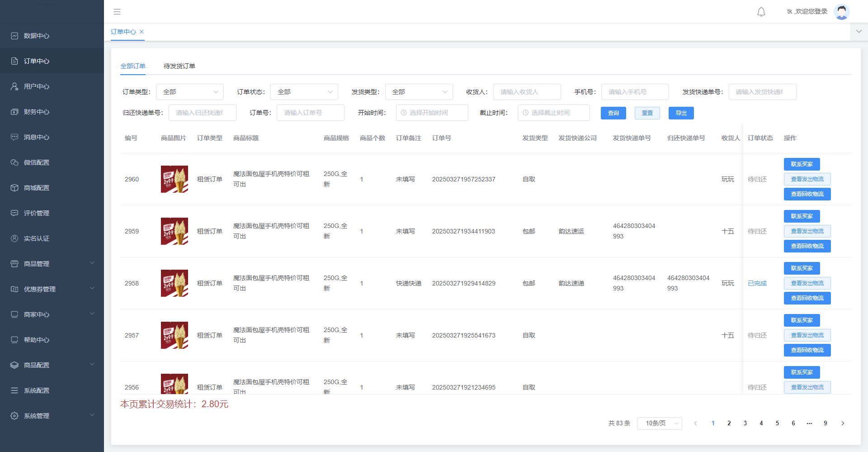The width and height of the screenshot is (868, 452).
Task: Expand the 发货类型 dropdown
Action: tap(419, 92)
